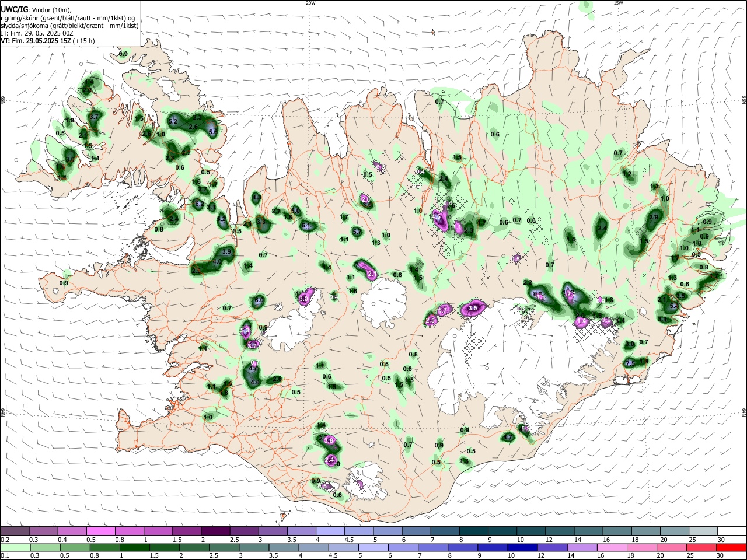This screenshot has height=560, width=747.
Task: Click the 7.5 precipitation value on the map
Action: [630, 363]
